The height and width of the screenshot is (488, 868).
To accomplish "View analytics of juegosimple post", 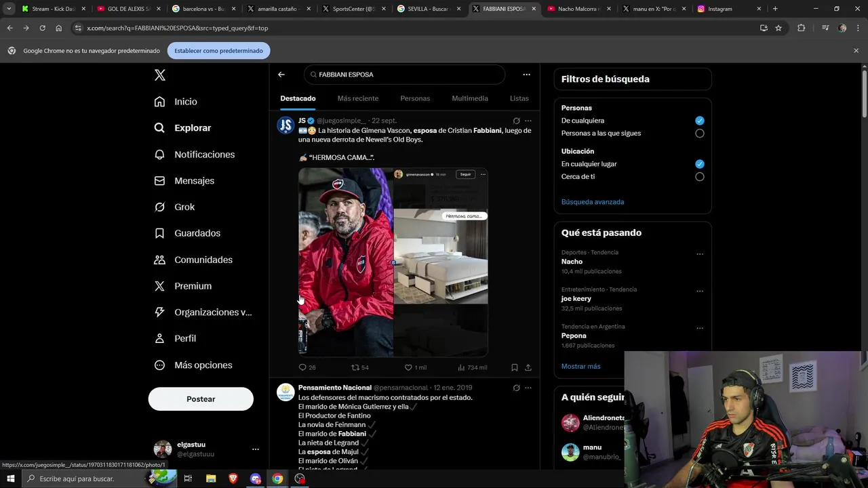I will [x=472, y=367].
